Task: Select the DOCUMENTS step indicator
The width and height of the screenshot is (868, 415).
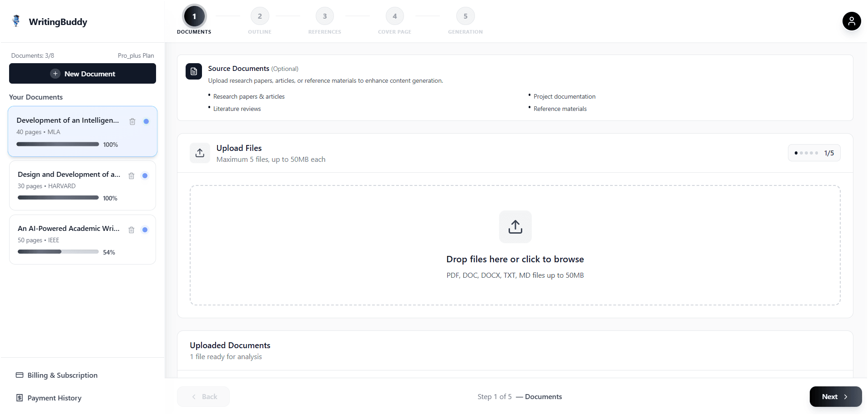Action: coord(194,16)
